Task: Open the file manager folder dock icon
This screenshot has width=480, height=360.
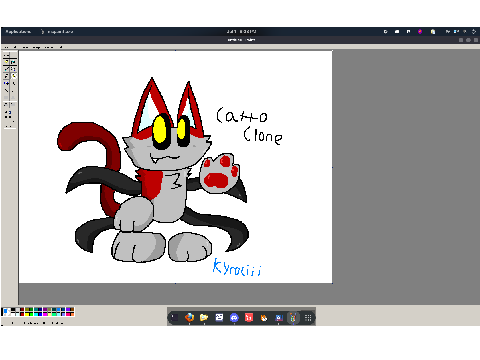Action: point(204,317)
